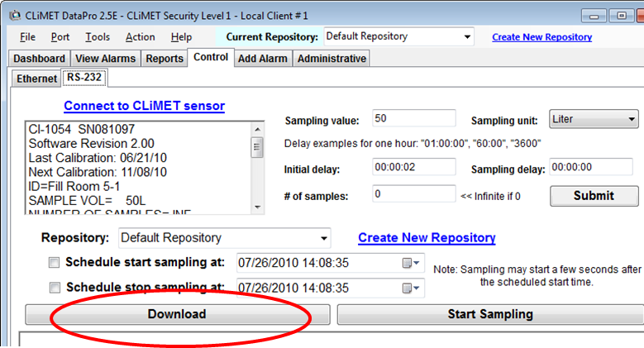Image resolution: width=644 pixels, height=348 pixels.
Task: Open the File menu
Action: click(x=27, y=37)
